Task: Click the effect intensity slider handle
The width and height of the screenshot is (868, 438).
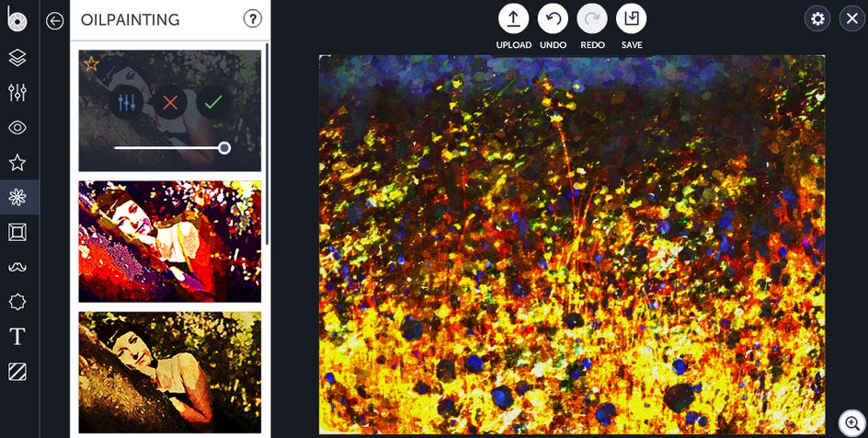Action: [x=224, y=148]
